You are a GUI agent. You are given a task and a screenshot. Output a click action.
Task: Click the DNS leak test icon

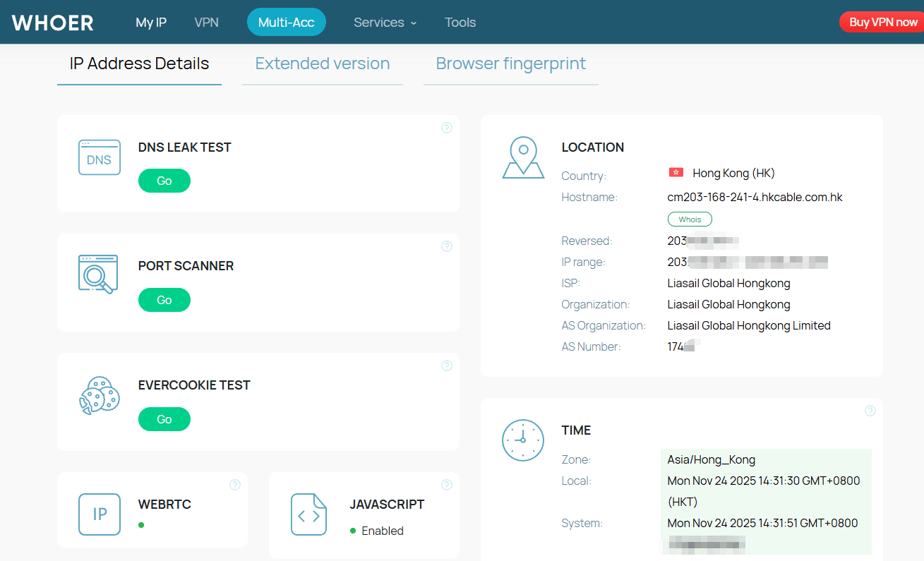99,157
